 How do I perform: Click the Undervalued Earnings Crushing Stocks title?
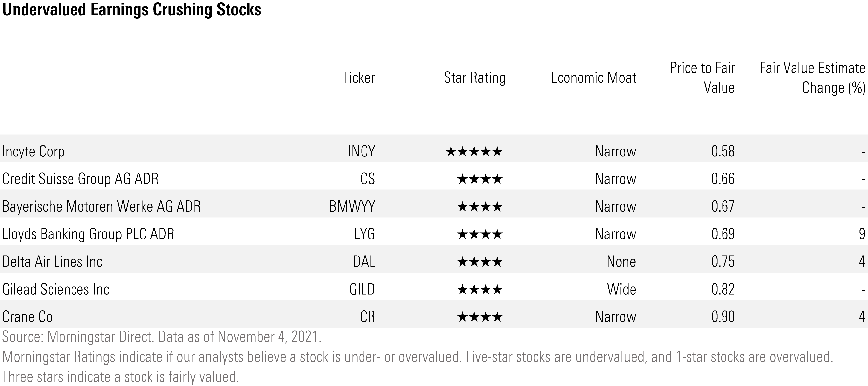pos(132,9)
